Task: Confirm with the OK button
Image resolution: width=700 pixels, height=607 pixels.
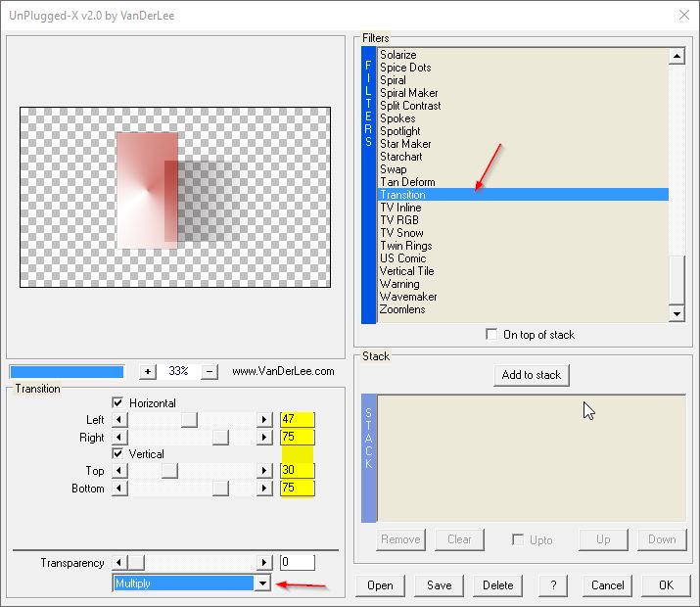Action: point(666,585)
